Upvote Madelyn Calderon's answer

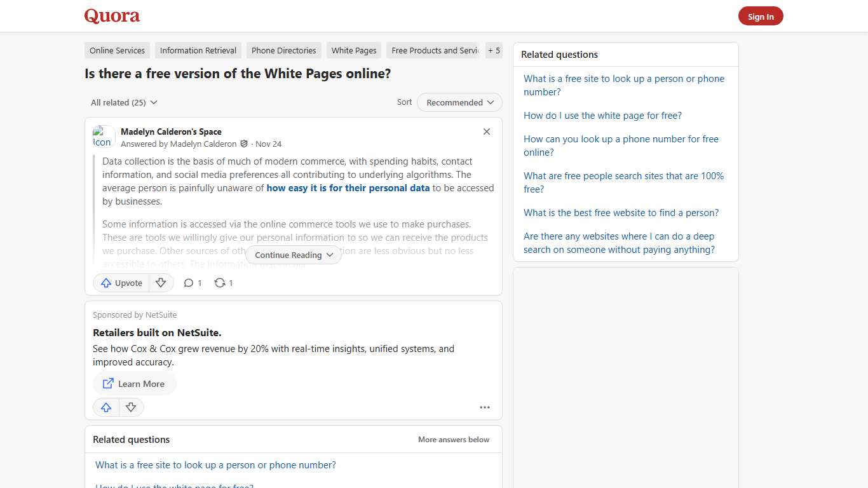tap(120, 283)
